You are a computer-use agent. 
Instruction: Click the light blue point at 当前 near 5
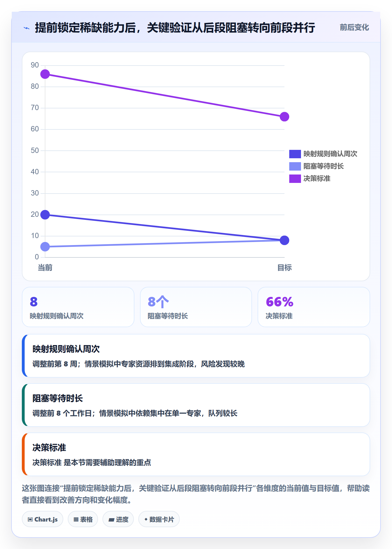(45, 247)
